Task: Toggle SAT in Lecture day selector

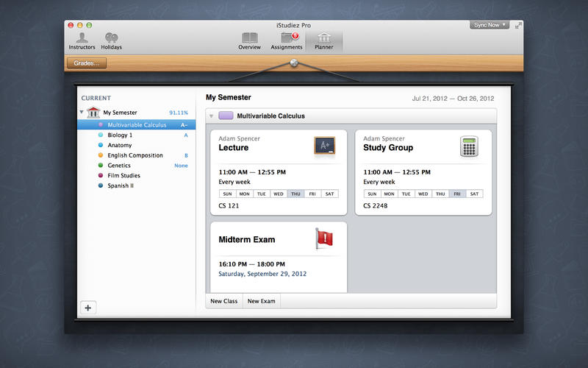Action: click(329, 194)
